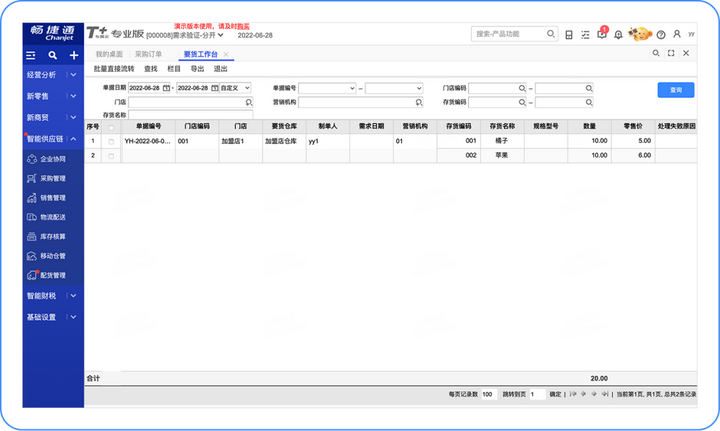Open 库存核算 module icon

32,237
